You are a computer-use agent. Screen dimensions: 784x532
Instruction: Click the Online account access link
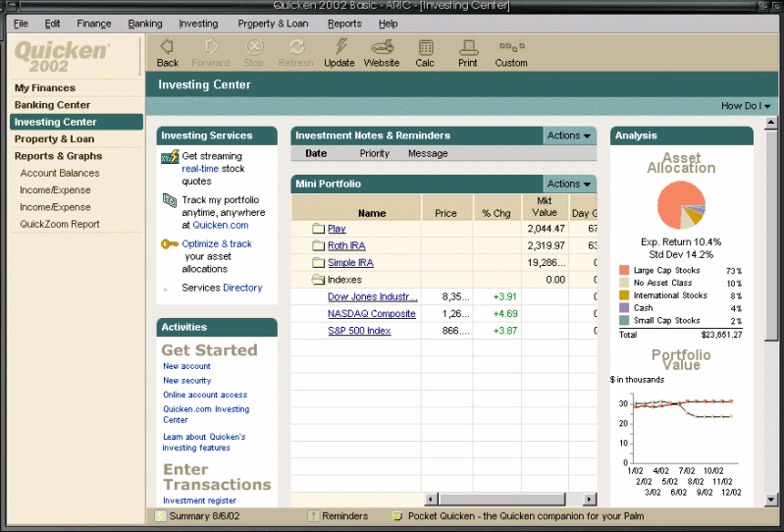(x=205, y=395)
